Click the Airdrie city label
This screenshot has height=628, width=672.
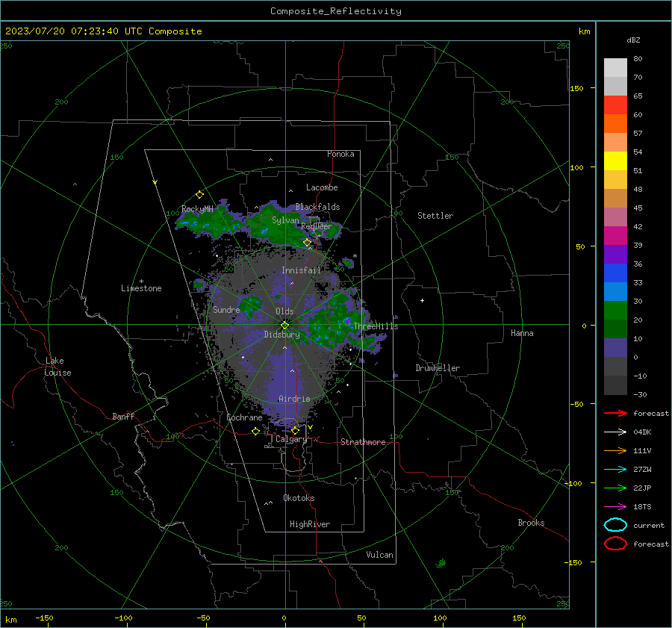294,399
